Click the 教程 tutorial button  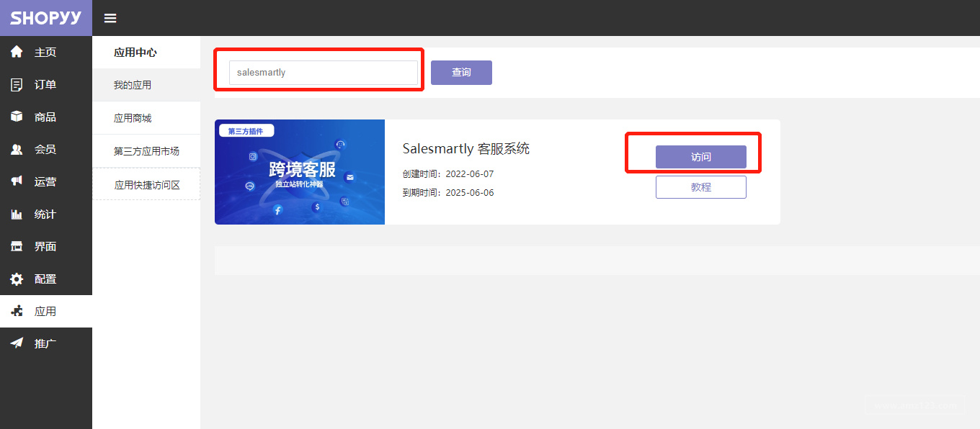tap(701, 187)
